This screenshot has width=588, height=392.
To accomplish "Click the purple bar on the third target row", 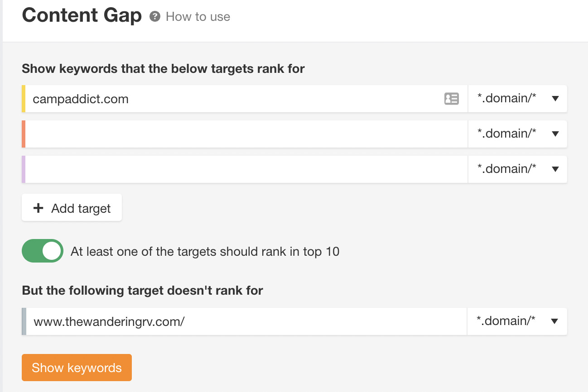I will (x=24, y=169).
